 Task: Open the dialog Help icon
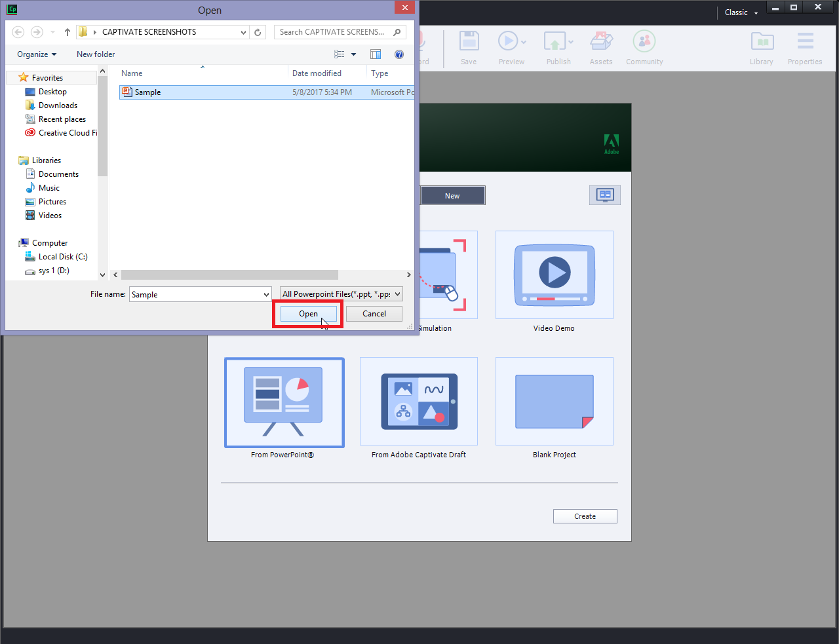point(399,54)
